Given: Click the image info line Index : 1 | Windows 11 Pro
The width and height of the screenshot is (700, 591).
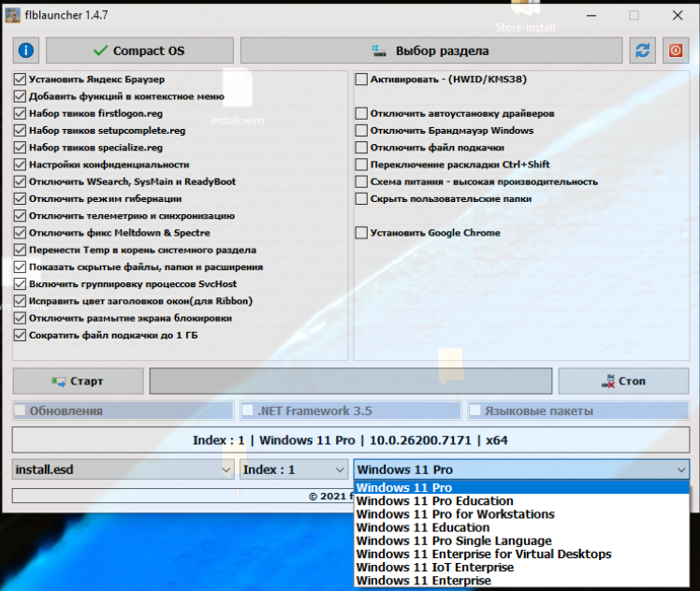Looking at the screenshot, I should coord(351,440).
